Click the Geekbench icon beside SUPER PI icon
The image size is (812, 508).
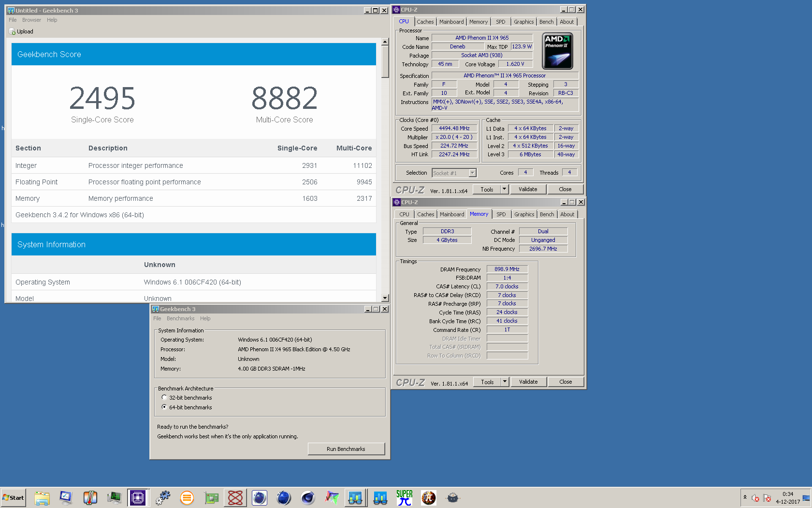[380, 497]
